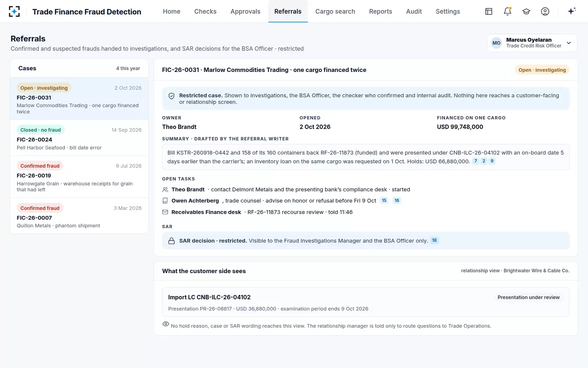Click the opened date 2 Oct 2026 value
Screen dimensions: 588x368
(x=315, y=127)
